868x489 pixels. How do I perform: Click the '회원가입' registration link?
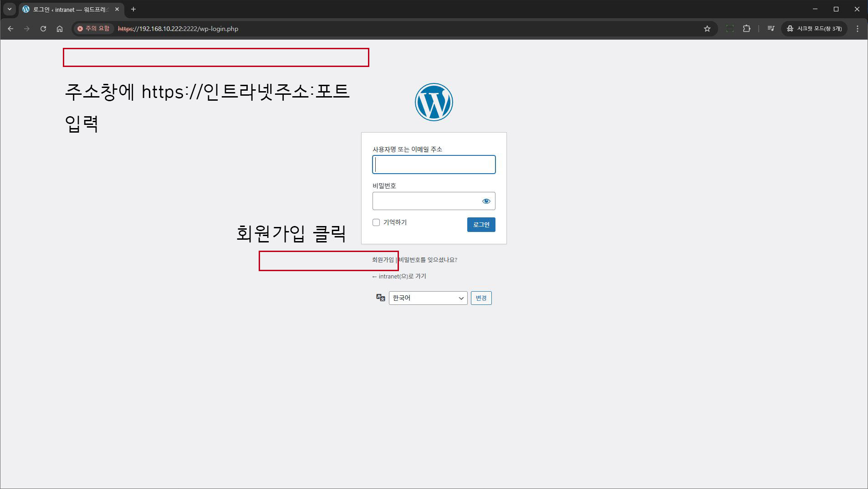pyautogui.click(x=383, y=260)
